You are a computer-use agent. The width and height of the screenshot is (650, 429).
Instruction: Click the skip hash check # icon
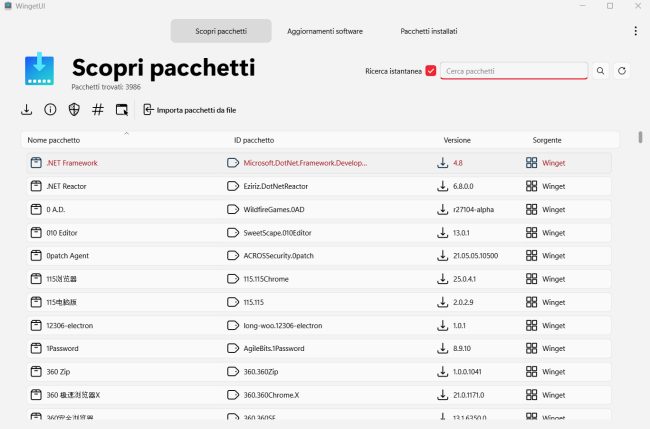98,110
